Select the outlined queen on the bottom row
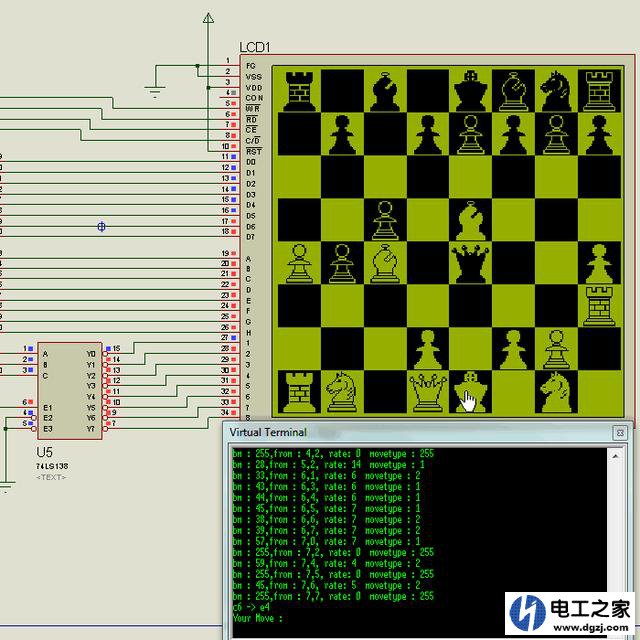 [x=427, y=392]
